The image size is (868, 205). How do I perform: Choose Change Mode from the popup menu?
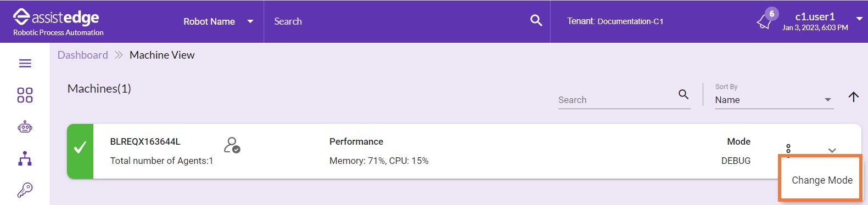tap(822, 180)
